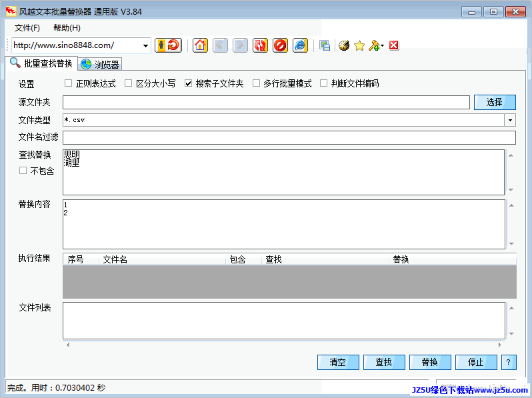Click into the 文件名过滤 input field
Screen dimensions: 532x398
(x=289, y=137)
